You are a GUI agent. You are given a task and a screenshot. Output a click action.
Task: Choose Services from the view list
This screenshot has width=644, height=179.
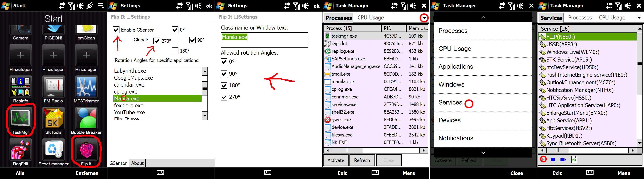pos(483,102)
